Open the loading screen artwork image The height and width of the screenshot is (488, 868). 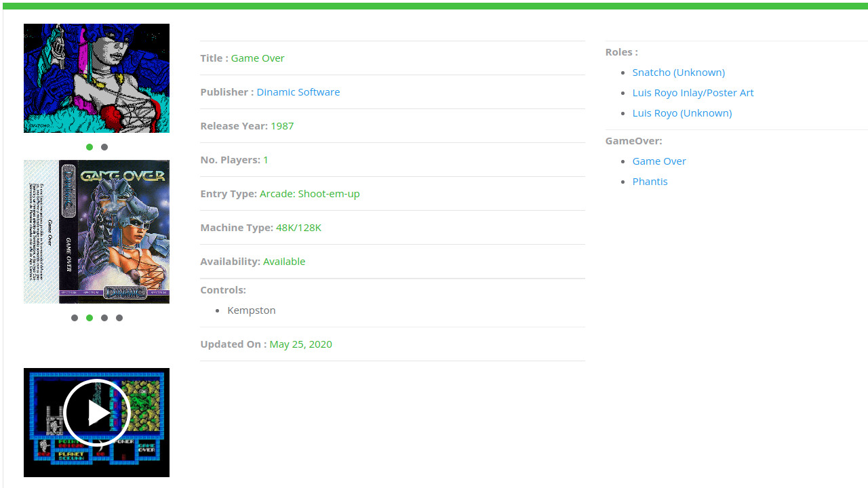tap(96, 78)
